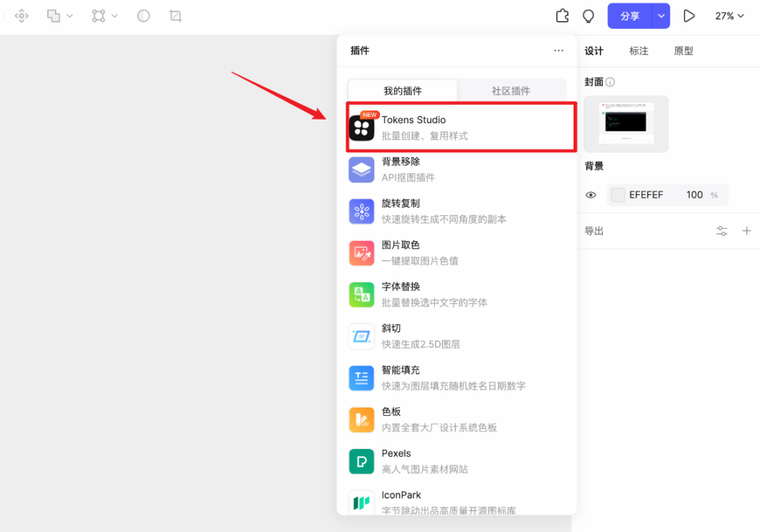Select the boolean operation tool icon
The height and width of the screenshot is (532, 760).
pyautogui.click(x=53, y=16)
